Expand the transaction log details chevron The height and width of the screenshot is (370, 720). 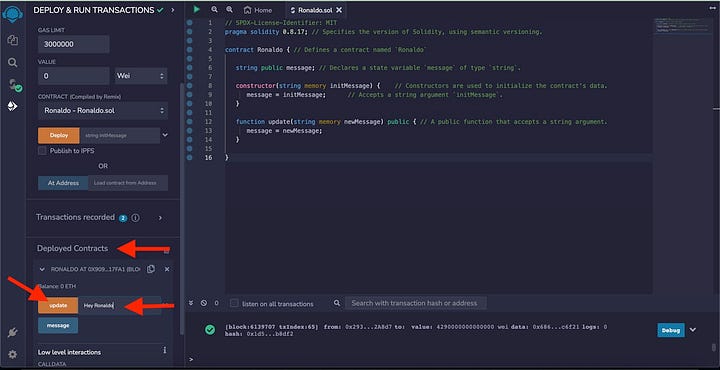point(693,330)
